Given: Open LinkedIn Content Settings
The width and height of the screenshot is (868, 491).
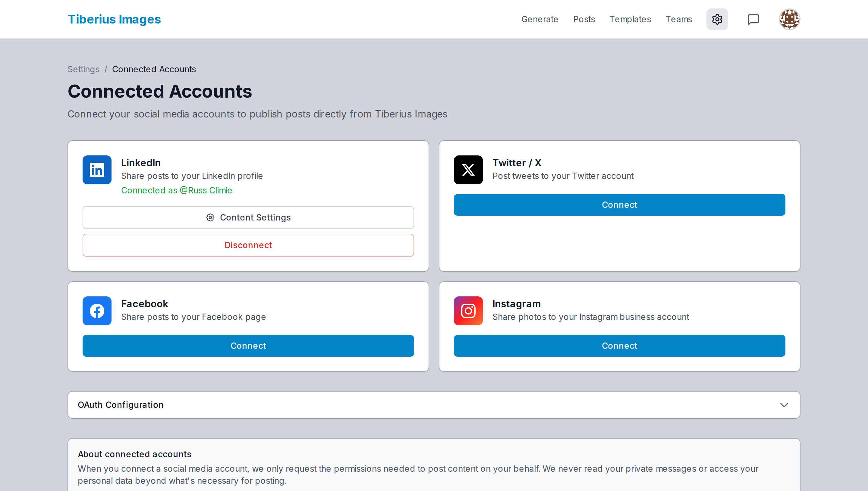Looking at the screenshot, I should pos(248,217).
